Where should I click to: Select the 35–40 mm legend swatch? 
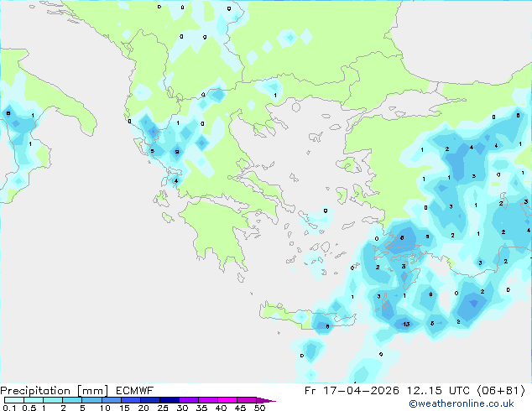click(208, 400)
